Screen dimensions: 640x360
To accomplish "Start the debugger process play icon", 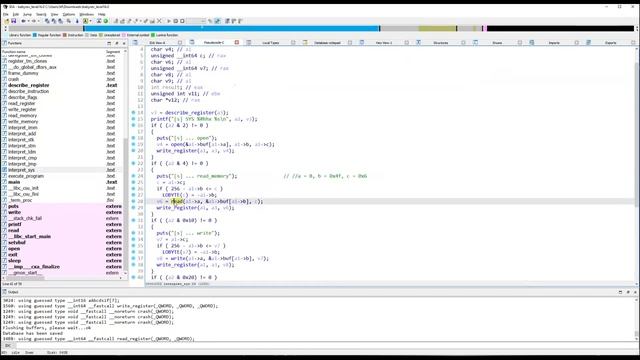I will click(x=169, y=21).
